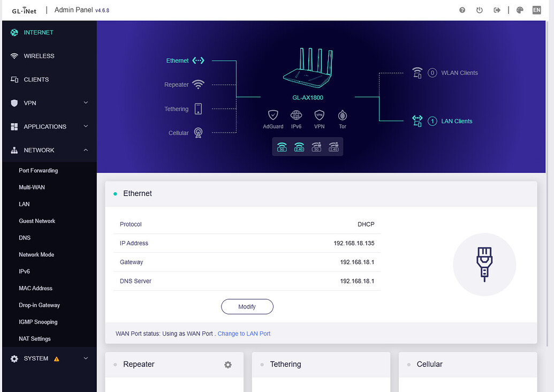Expand the Applications menu chevron
The width and height of the screenshot is (554, 392).
tap(86, 126)
